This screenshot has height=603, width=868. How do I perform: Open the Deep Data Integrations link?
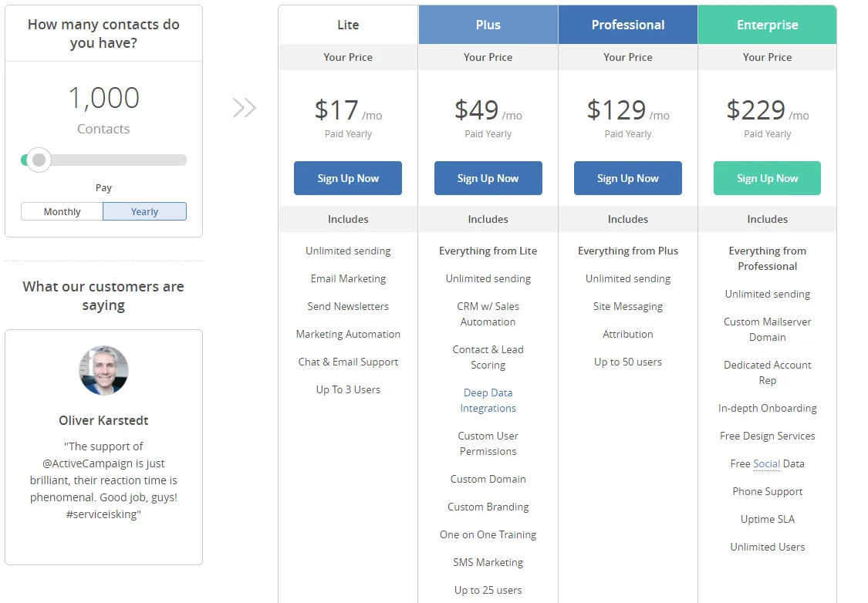tap(488, 400)
